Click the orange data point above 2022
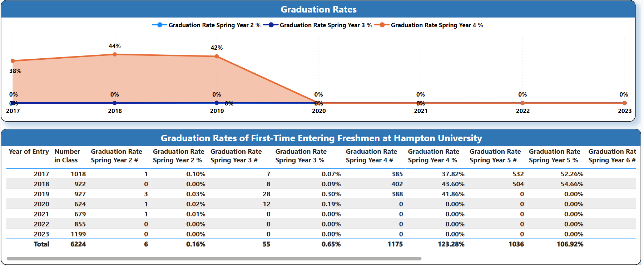Image resolution: width=644 pixels, height=265 pixels. tap(522, 103)
